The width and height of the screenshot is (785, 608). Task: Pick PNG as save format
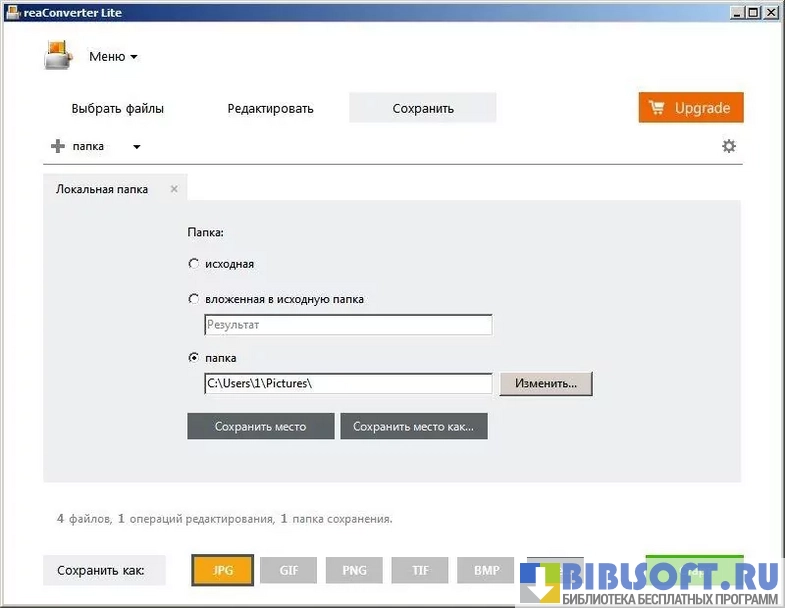click(x=355, y=570)
